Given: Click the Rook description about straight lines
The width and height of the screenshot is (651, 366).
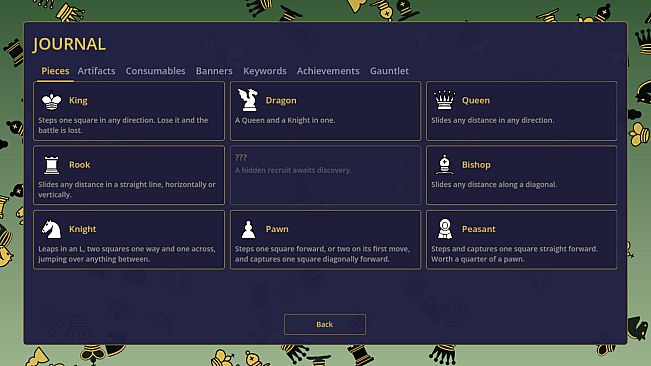Looking at the screenshot, I should (127, 190).
